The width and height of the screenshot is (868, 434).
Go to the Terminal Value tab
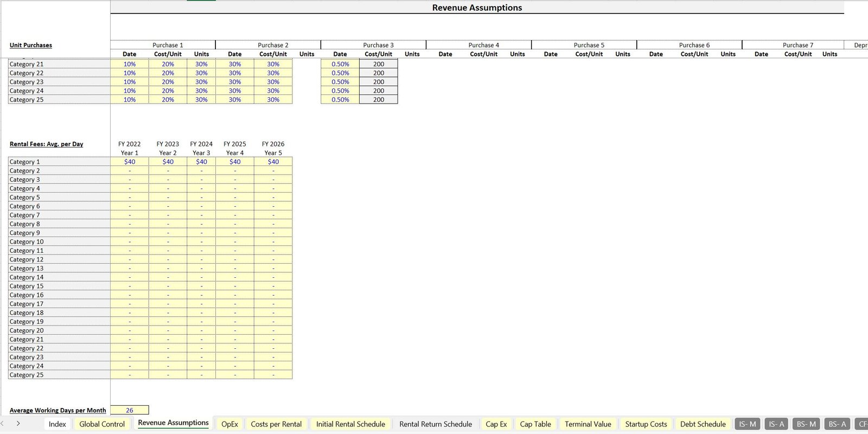(588, 424)
